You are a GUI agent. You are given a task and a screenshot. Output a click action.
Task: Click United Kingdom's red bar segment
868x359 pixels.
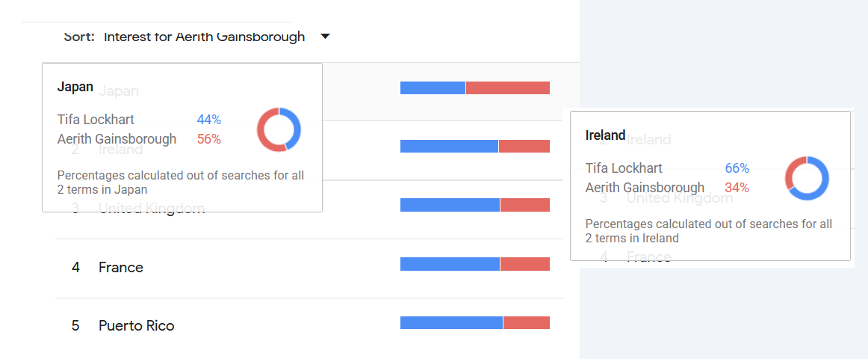coord(525,205)
